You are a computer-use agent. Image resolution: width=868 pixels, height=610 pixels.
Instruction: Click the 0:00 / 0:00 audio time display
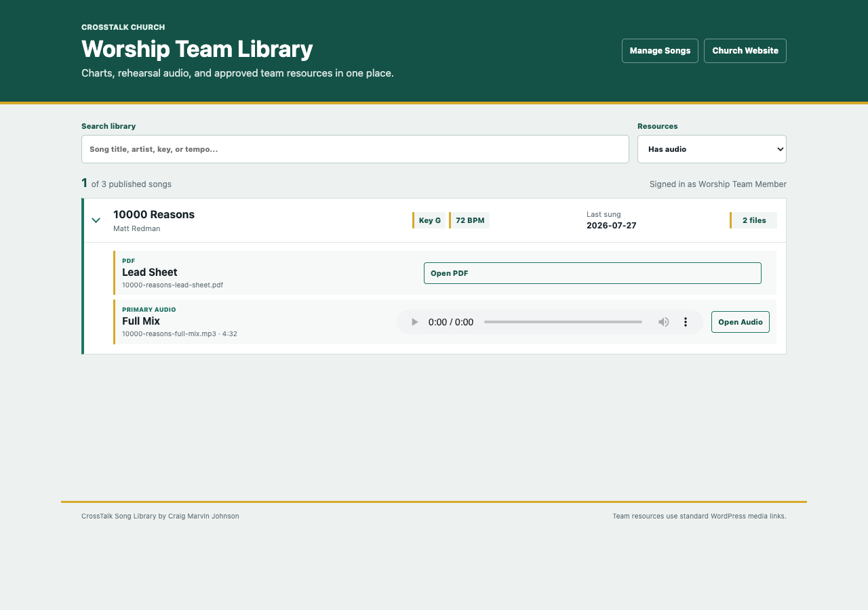(x=451, y=322)
